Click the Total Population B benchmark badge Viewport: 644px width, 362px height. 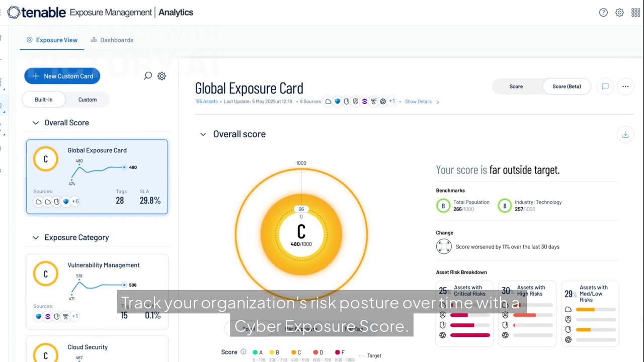443,206
